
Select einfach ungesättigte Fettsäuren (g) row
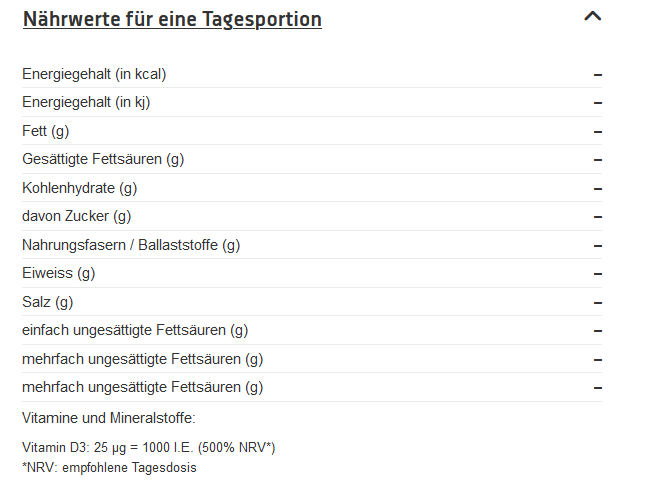[312, 330]
